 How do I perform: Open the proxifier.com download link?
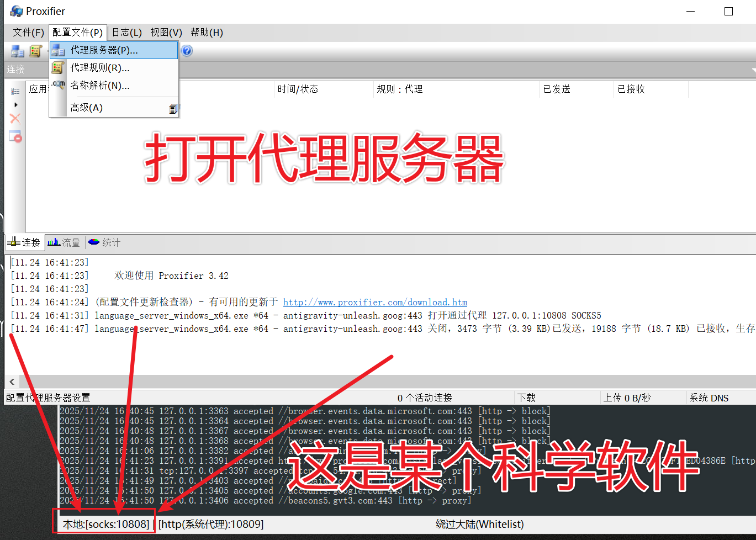[x=375, y=302]
